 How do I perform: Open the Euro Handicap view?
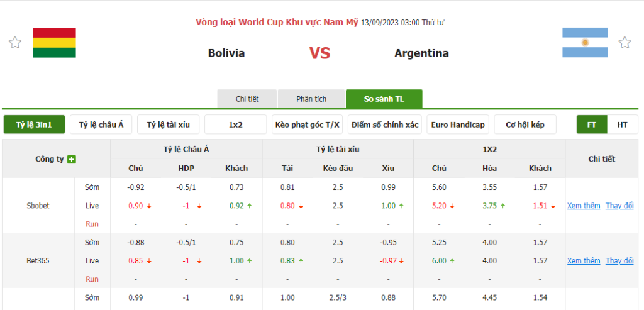(x=458, y=125)
